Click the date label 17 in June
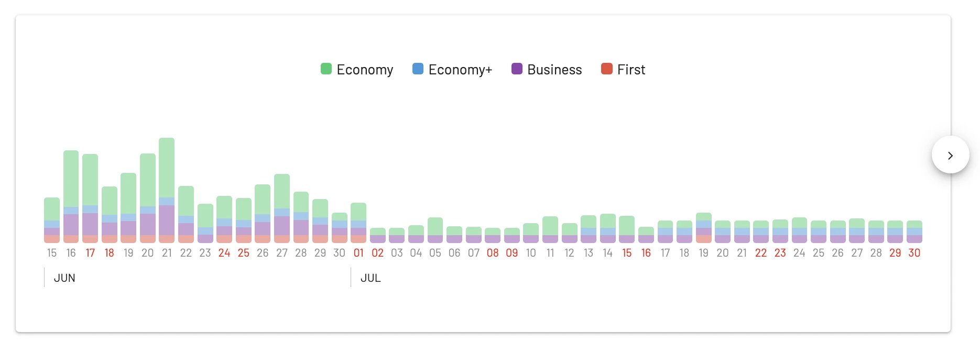Image resolution: width=980 pixels, height=352 pixels. click(x=90, y=253)
